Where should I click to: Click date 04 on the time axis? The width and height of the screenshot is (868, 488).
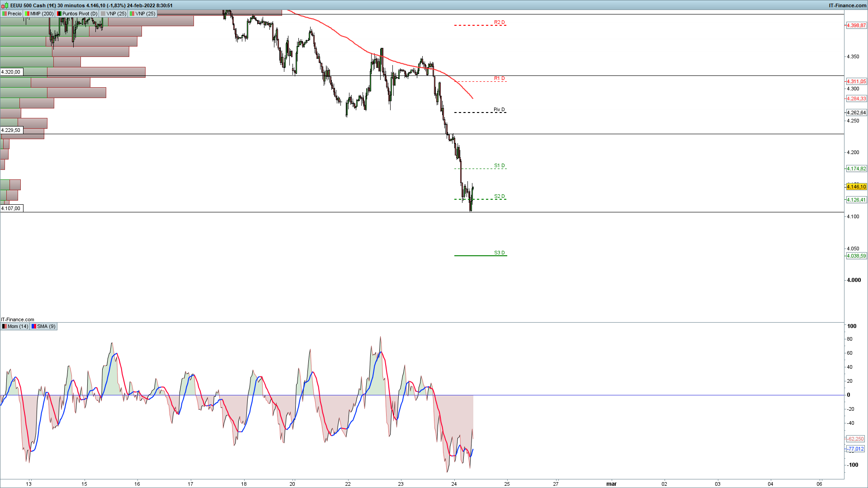pyautogui.click(x=771, y=484)
